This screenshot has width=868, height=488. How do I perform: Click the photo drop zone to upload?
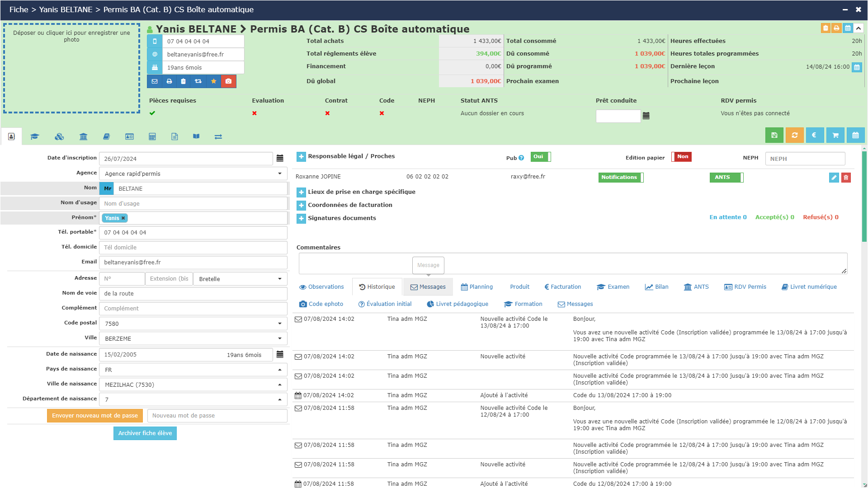pyautogui.click(x=71, y=68)
